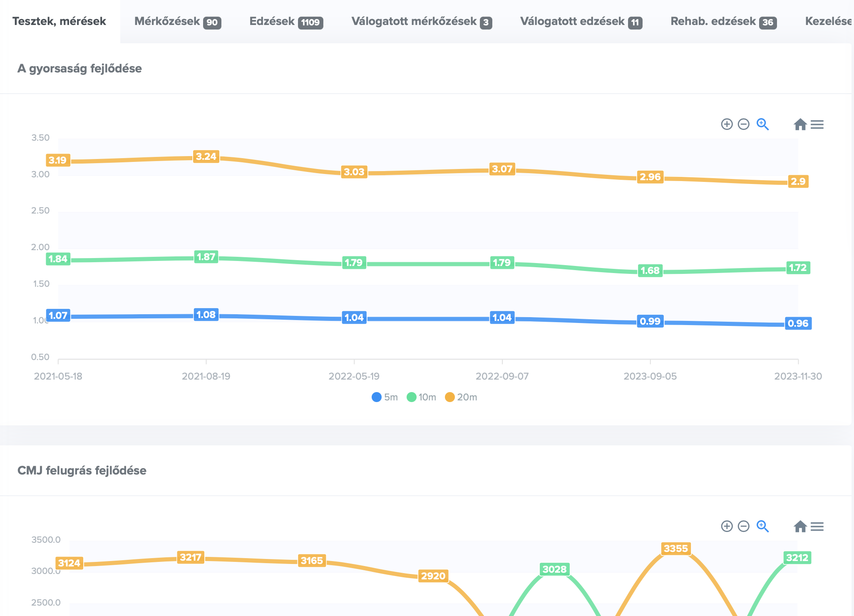Go to Válogatott edzések tab
854x616 pixels.
coord(581,22)
